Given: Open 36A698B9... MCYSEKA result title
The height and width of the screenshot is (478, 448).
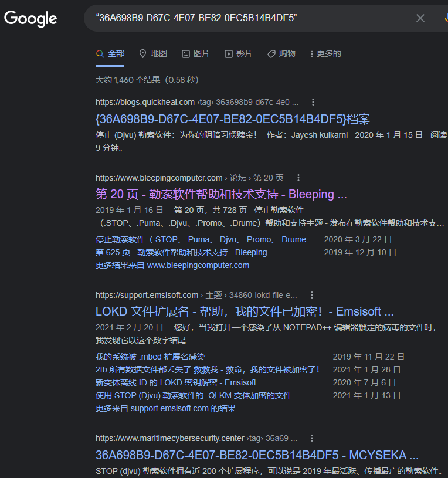Looking at the screenshot, I should 257,455.
